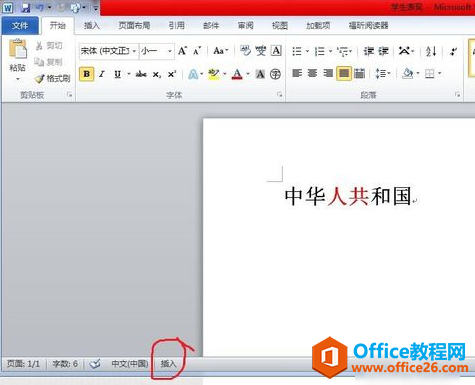Open highlight color dropdown arrow
The width and height of the screenshot is (475, 385).
224,74
